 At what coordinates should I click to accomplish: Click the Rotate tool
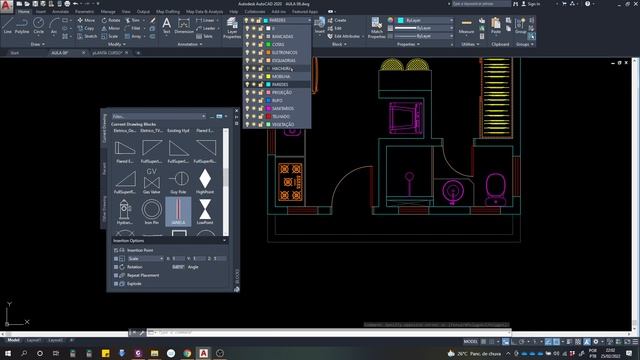coord(111,20)
